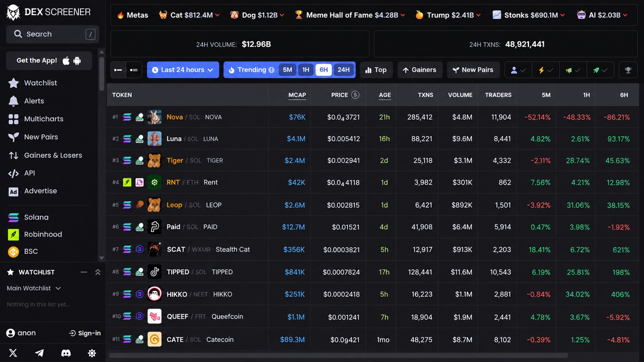Open the New Pairs sprout icon in sidebar
The image size is (644, 362).
(x=14, y=137)
